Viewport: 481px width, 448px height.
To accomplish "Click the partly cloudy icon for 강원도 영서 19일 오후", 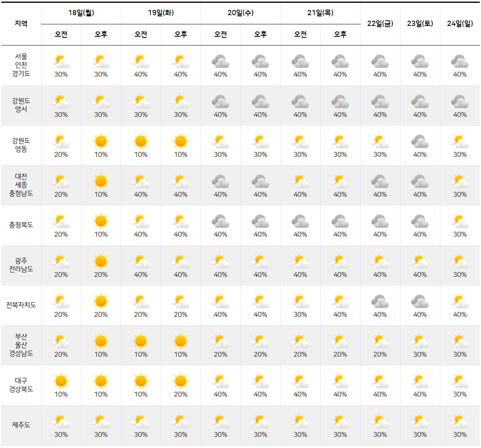I will click(x=181, y=102).
